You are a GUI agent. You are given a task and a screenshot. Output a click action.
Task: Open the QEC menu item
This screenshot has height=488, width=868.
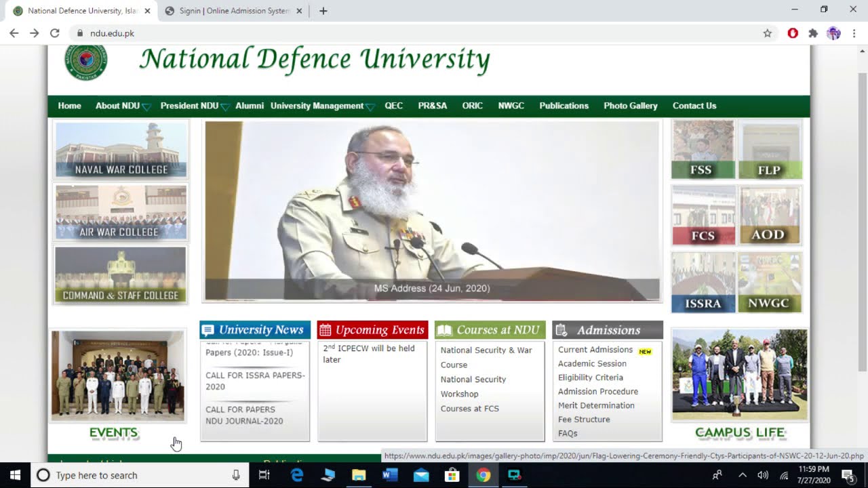pyautogui.click(x=393, y=106)
